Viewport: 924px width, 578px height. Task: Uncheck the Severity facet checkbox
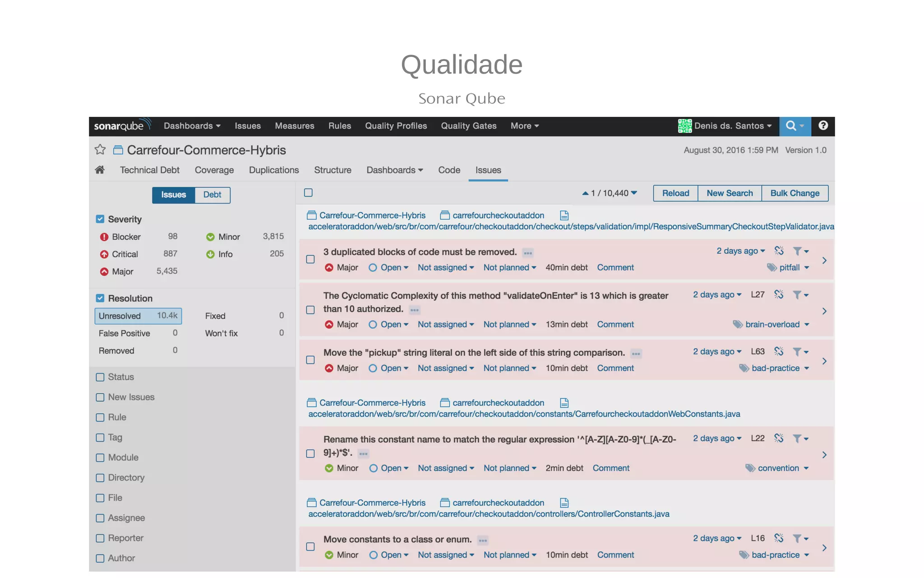pos(100,219)
